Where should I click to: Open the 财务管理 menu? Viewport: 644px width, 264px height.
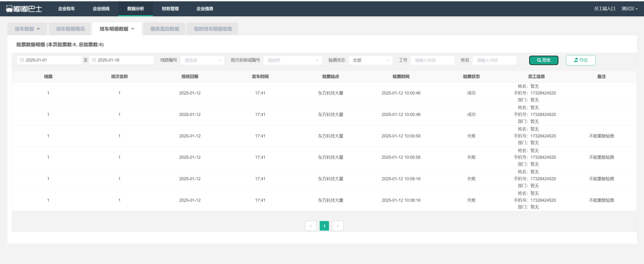coord(170,9)
